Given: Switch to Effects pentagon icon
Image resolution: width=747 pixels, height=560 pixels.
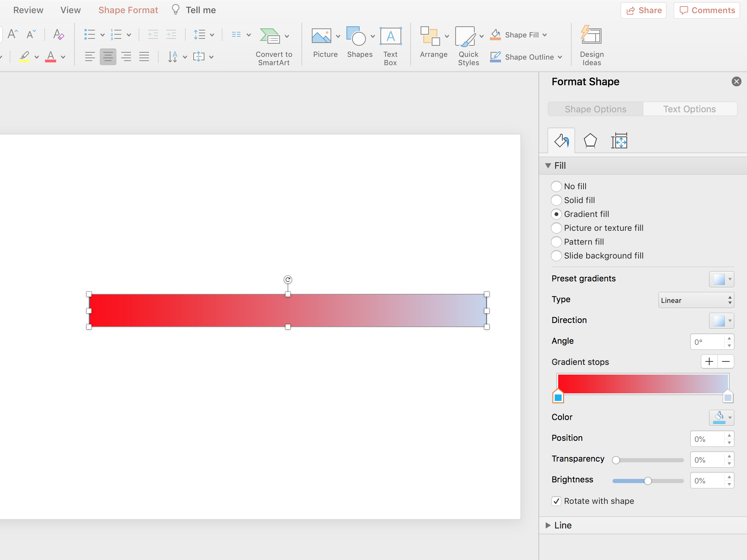Looking at the screenshot, I should 590,141.
